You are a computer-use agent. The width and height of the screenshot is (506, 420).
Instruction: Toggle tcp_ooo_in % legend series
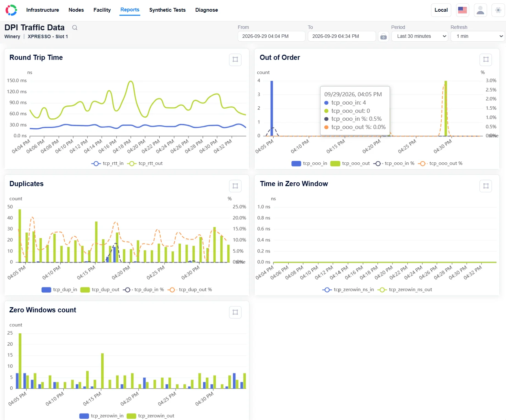394,163
